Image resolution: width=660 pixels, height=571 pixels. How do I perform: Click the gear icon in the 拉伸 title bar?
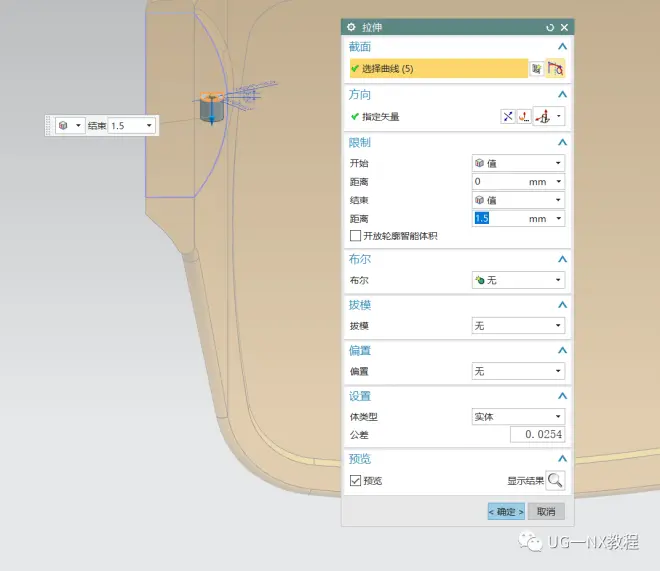[x=351, y=27]
